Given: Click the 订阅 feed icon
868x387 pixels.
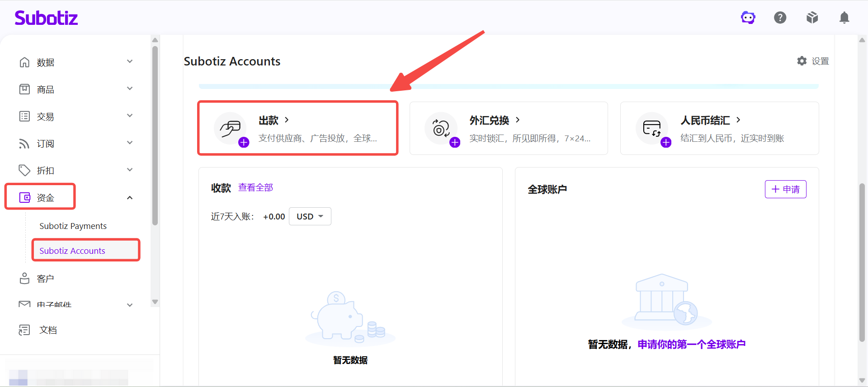Looking at the screenshot, I should 24,144.
